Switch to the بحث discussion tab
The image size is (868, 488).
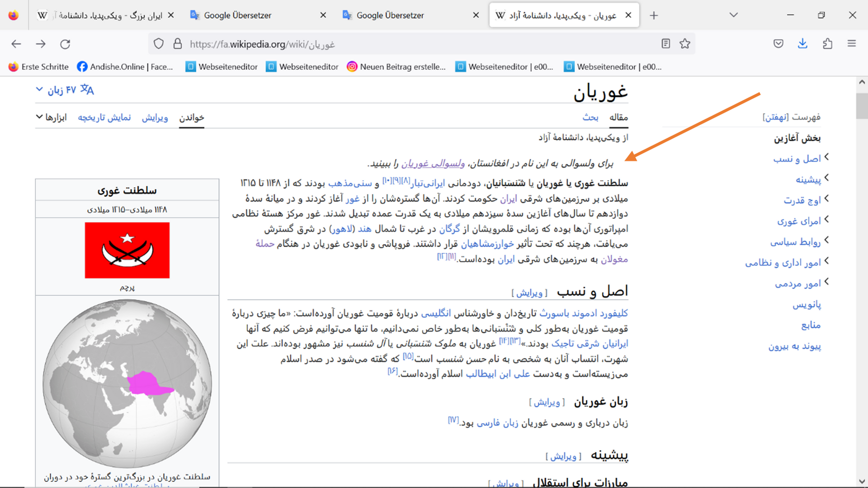(x=590, y=117)
